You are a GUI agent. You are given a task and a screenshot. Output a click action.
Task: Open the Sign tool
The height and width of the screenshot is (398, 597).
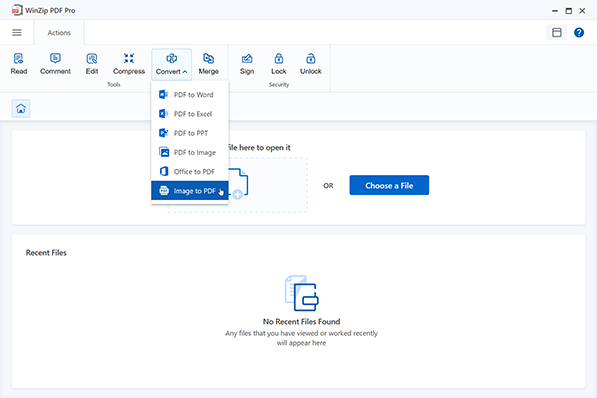pyautogui.click(x=247, y=64)
